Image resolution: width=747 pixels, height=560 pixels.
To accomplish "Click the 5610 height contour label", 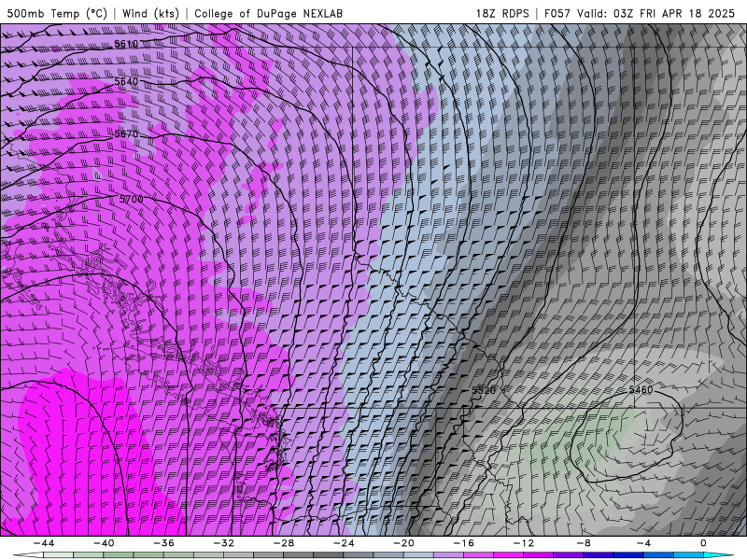I will coord(126,44).
